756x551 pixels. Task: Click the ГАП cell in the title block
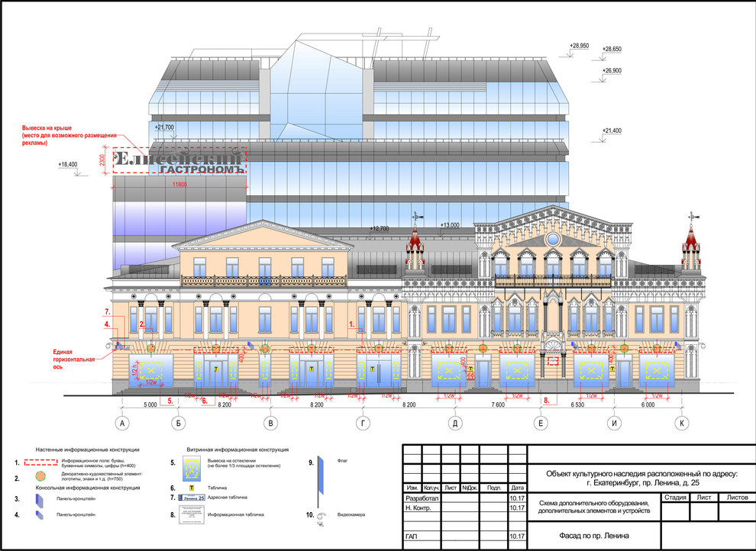tap(412, 536)
